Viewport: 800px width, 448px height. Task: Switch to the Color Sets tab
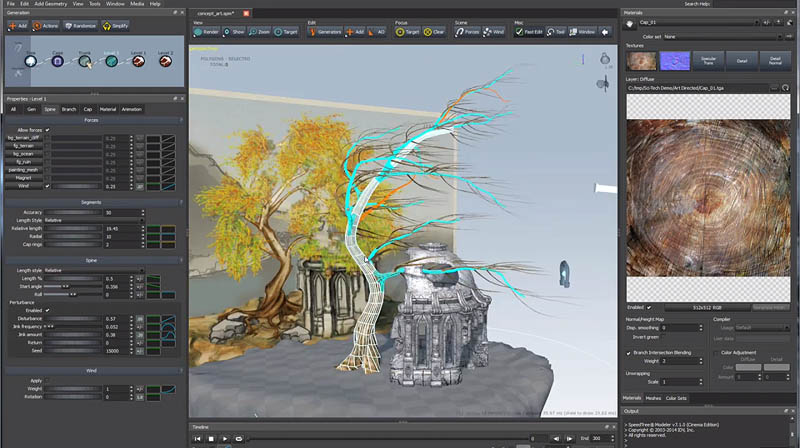676,398
